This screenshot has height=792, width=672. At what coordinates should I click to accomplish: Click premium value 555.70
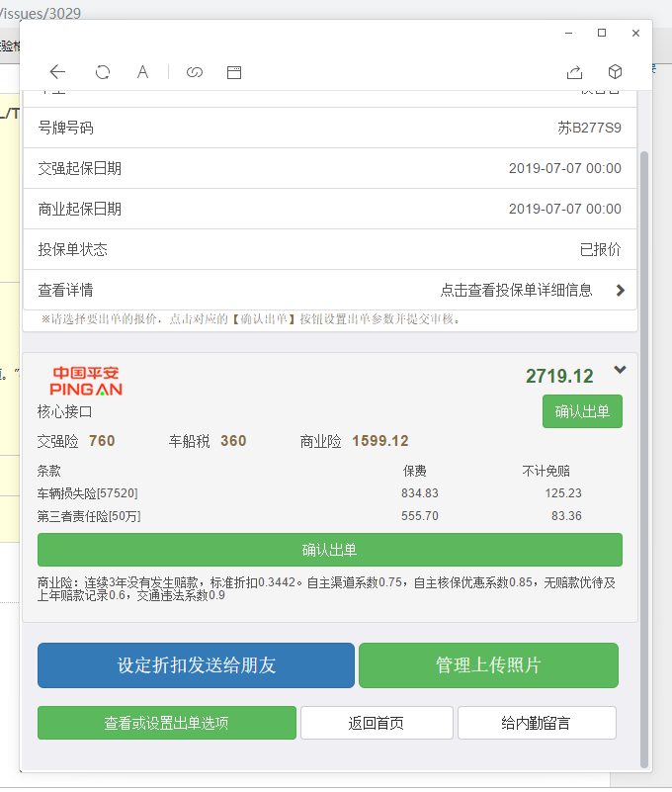pos(420,516)
